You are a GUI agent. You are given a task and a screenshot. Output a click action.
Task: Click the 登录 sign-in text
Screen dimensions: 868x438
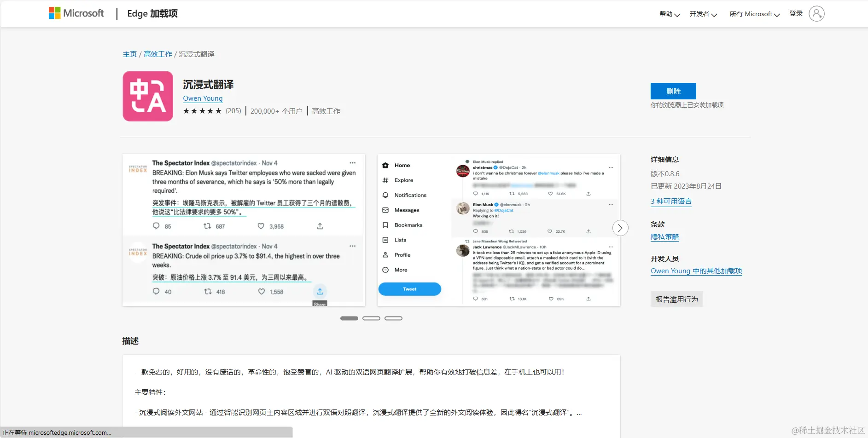796,14
